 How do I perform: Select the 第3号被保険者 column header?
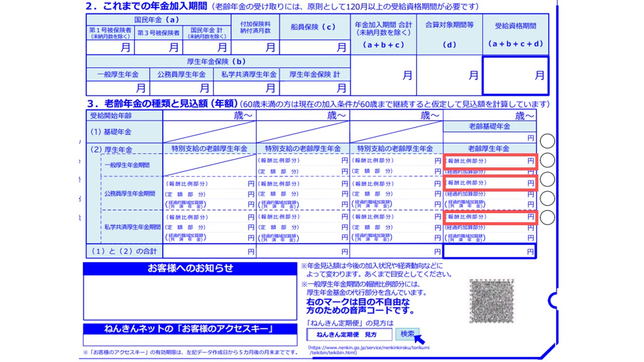(x=158, y=33)
